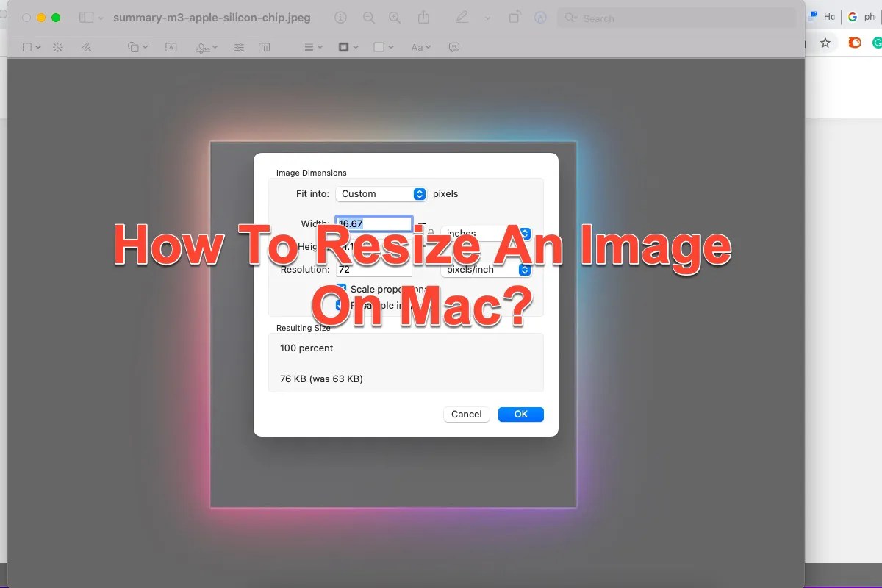Viewport: 882px width, 588px height.
Task: Open the Sign tool
Action: pyautogui.click(x=204, y=47)
